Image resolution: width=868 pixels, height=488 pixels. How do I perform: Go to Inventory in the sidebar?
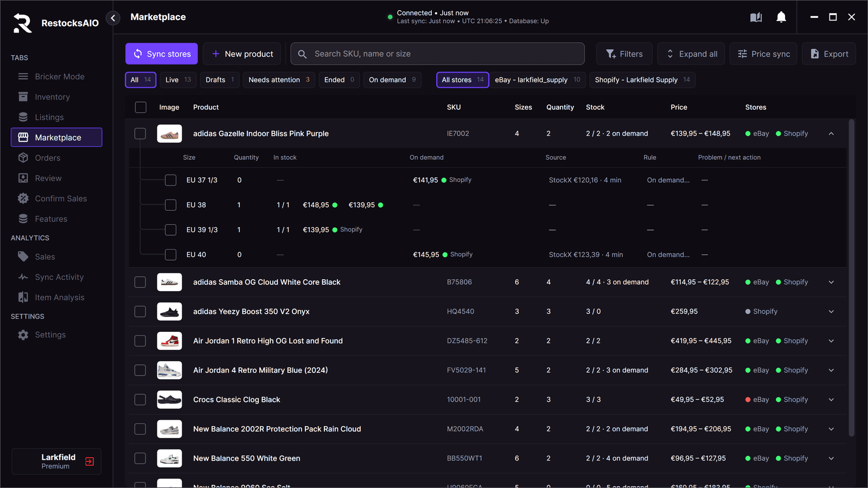pyautogui.click(x=56, y=97)
